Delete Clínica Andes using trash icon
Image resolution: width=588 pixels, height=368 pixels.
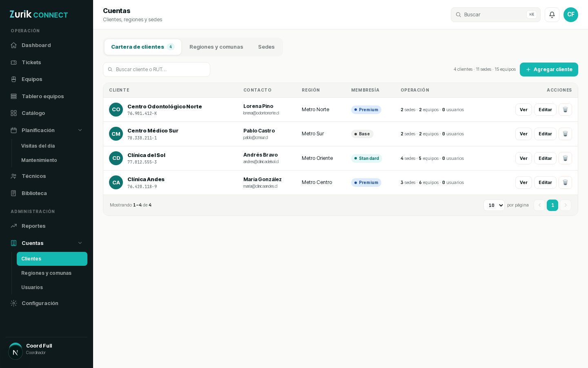pos(565,182)
